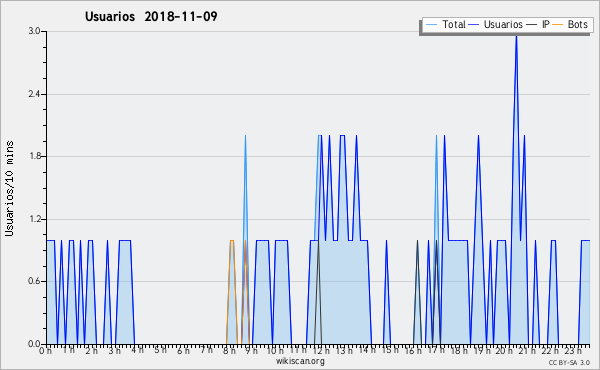600x370 pixels.
Task: Click the CC BY-SA 3.0 license text
Action: [569, 362]
